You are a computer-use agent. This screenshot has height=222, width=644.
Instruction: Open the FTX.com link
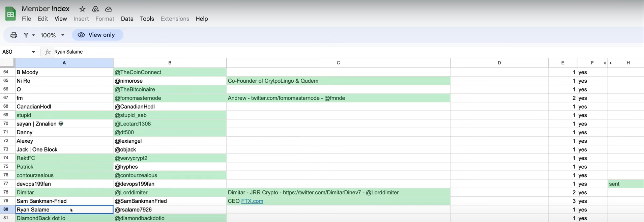pyautogui.click(x=252, y=201)
